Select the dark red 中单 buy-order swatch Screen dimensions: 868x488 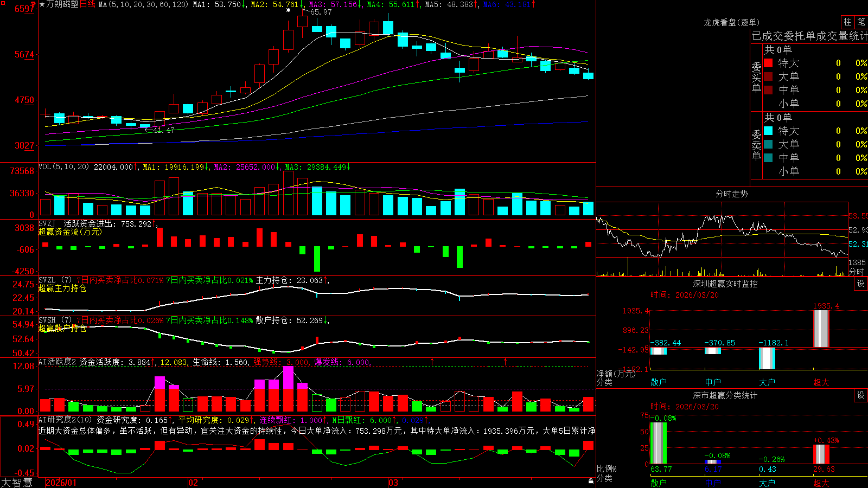pyautogui.click(x=768, y=90)
